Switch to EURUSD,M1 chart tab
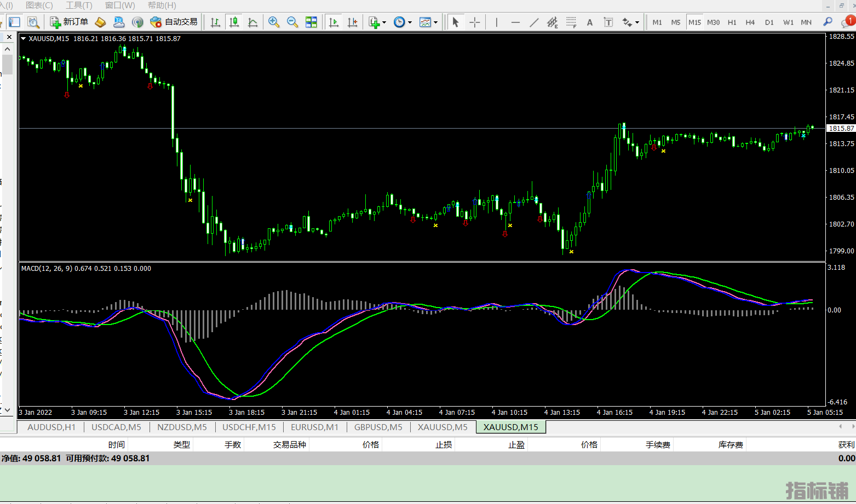The width and height of the screenshot is (856, 504). [314, 427]
